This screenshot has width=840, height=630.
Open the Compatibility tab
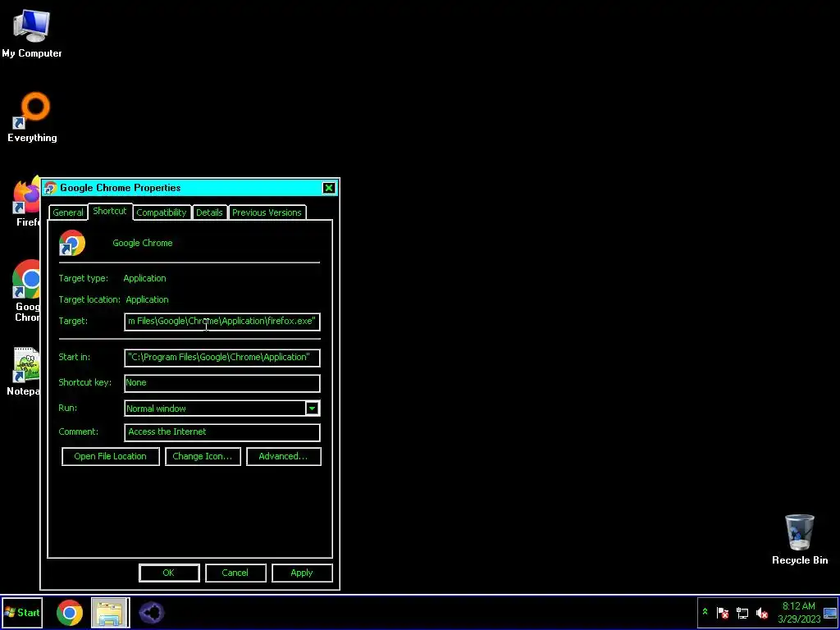pyautogui.click(x=162, y=212)
